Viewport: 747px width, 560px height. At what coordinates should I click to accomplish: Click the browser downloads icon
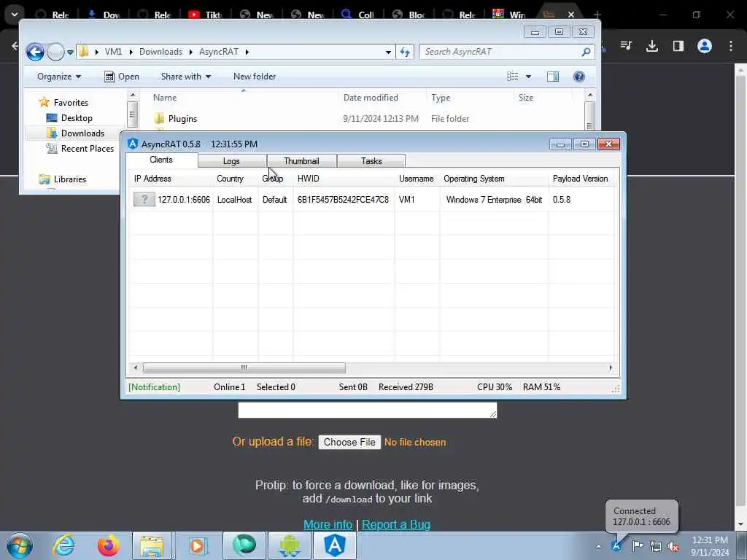pyautogui.click(x=651, y=46)
